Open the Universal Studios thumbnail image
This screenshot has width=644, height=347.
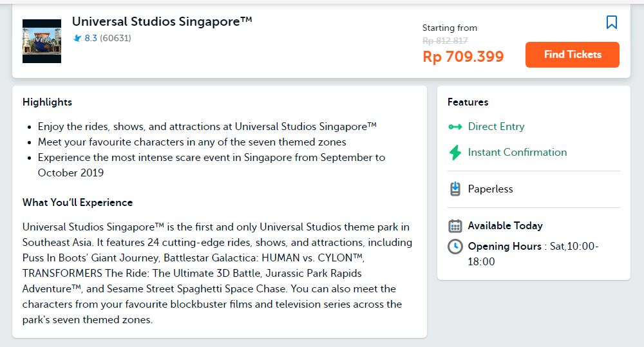(x=42, y=41)
